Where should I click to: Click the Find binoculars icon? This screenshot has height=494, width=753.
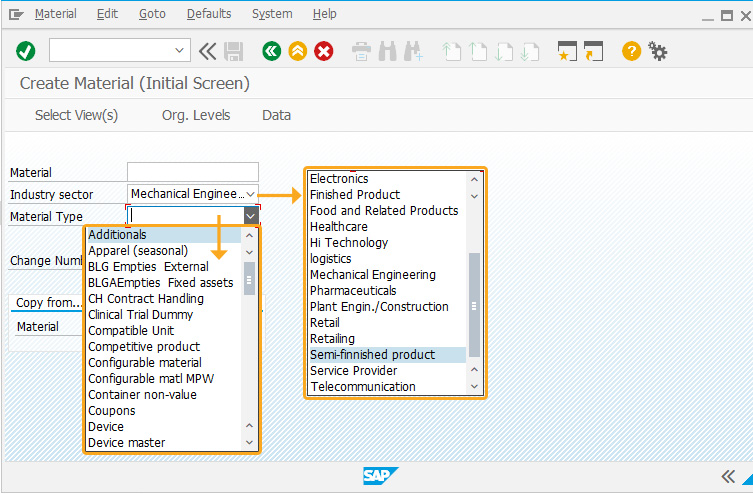point(388,51)
